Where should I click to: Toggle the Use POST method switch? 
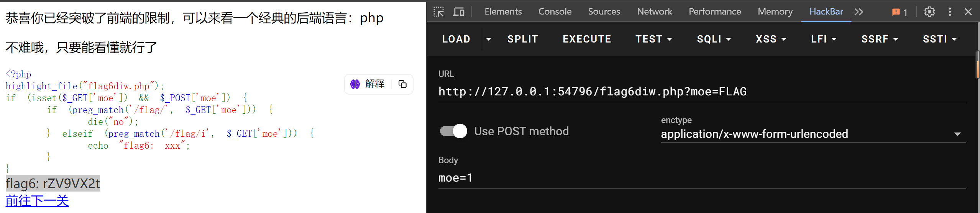tap(453, 131)
